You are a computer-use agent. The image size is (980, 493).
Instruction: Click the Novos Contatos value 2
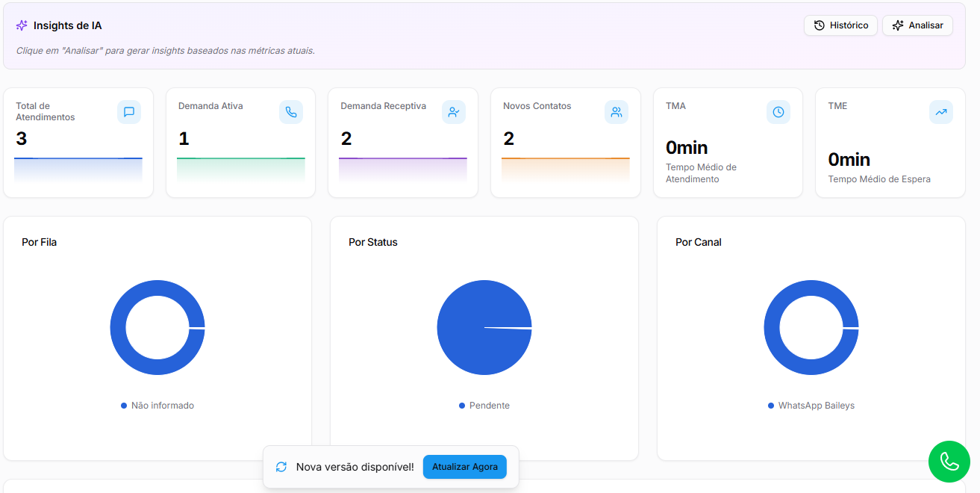509,139
